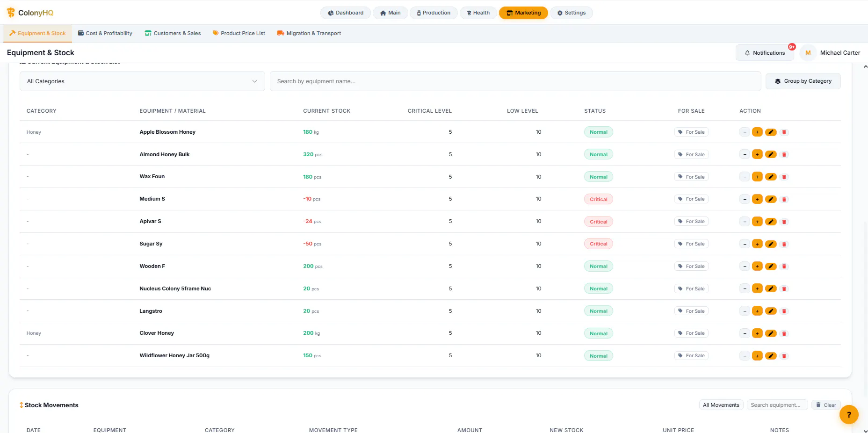This screenshot has width=868, height=433.
Task: Focus the search by equipment name field
Action: pyautogui.click(x=515, y=81)
